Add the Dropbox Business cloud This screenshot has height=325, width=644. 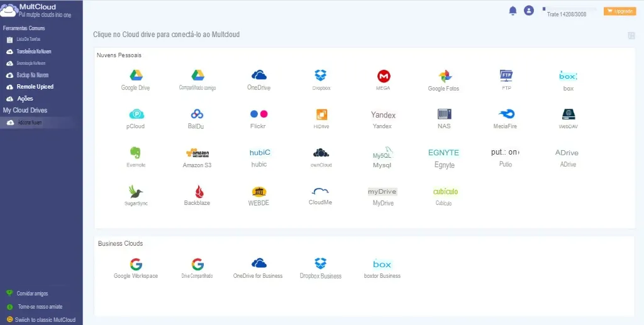tap(320, 263)
